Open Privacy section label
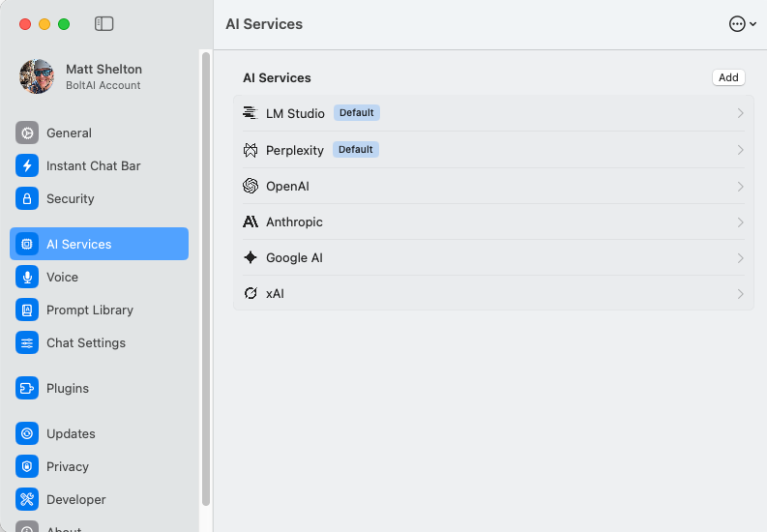The height and width of the screenshot is (532, 767). click(x=68, y=466)
